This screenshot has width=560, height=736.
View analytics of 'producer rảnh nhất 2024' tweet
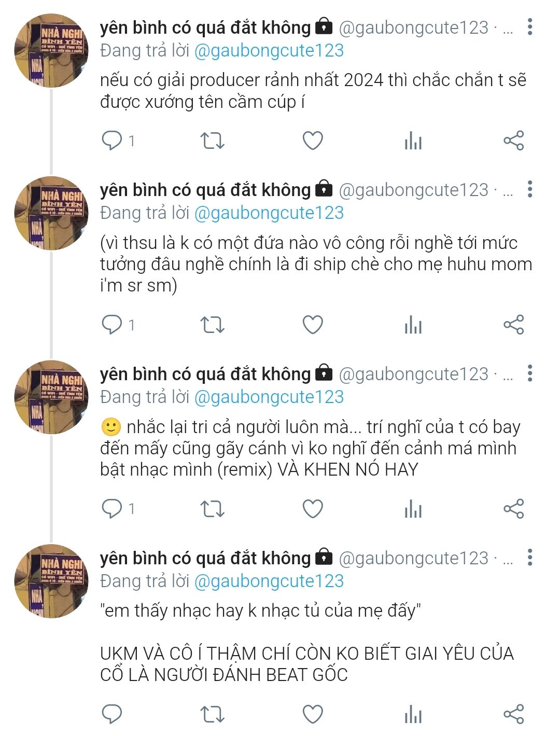click(x=413, y=141)
